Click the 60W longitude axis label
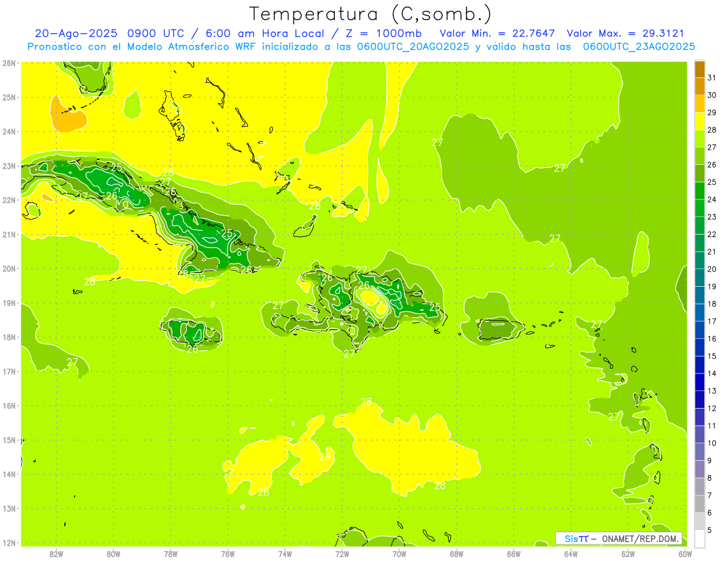Viewport: 728px width, 562px height. (x=686, y=554)
